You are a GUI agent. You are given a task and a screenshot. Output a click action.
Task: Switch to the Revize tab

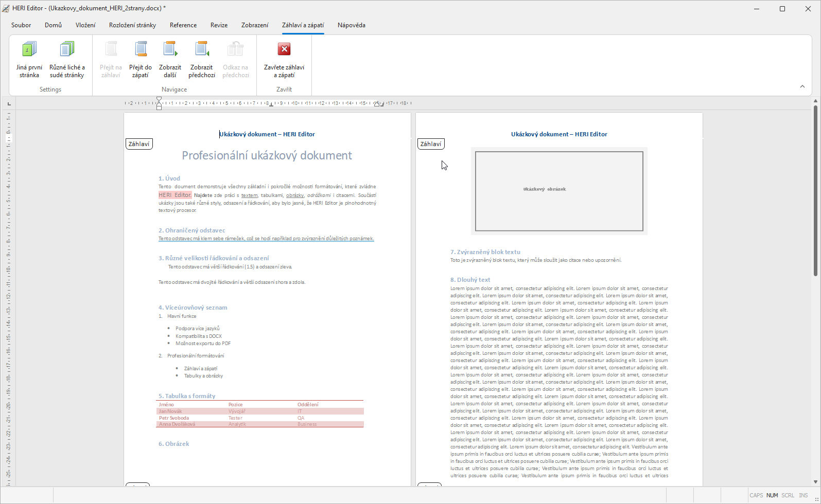[219, 25]
